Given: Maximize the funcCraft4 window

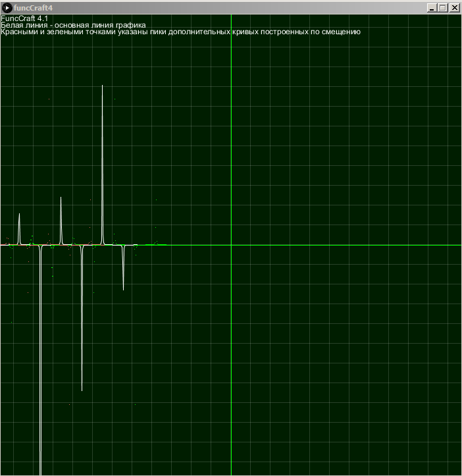Looking at the screenshot, I should tap(443, 8).
